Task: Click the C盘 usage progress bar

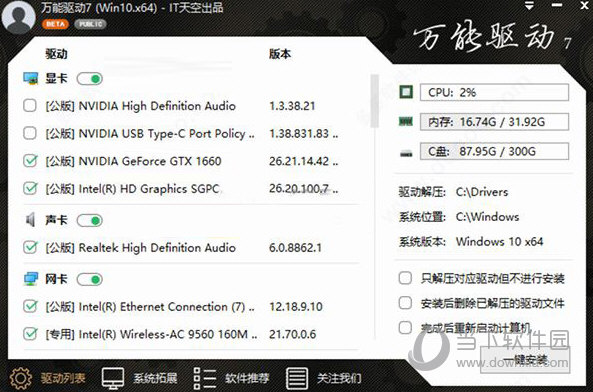Action: (494, 151)
